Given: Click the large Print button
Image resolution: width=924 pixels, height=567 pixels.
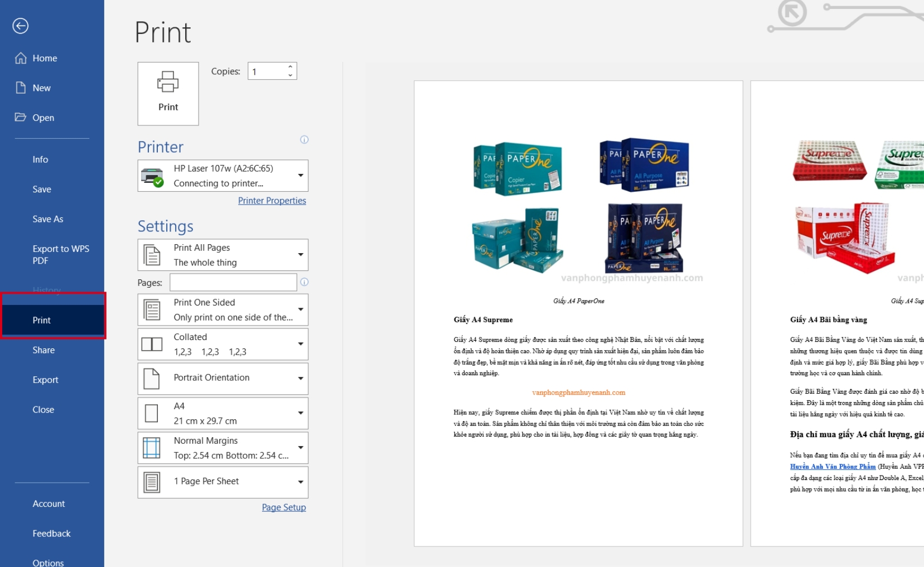Looking at the screenshot, I should (168, 94).
